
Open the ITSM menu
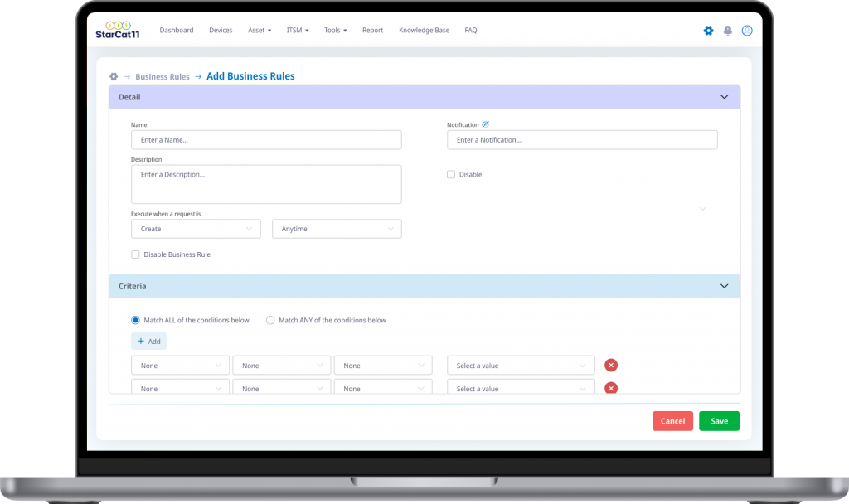298,31
